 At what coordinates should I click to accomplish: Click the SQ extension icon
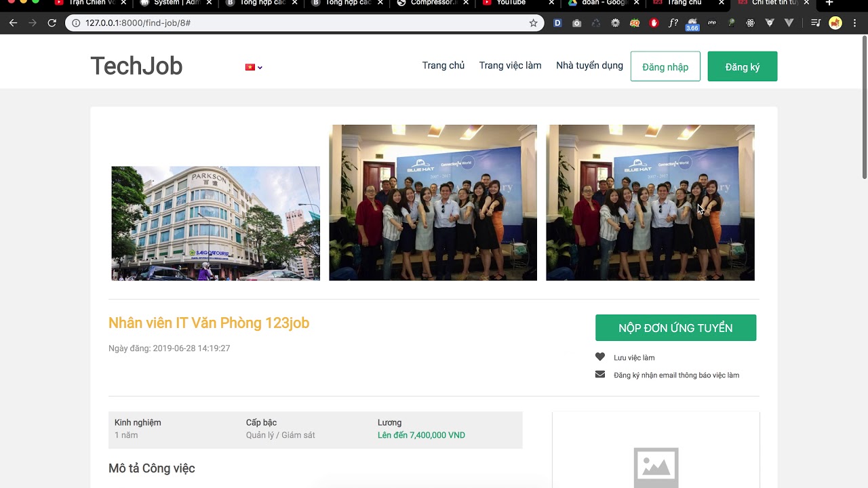point(635,23)
